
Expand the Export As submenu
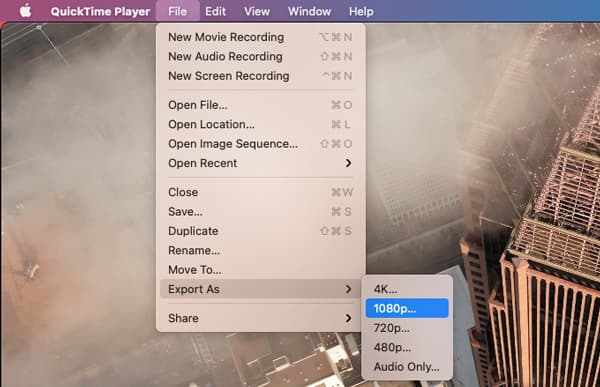tap(261, 289)
